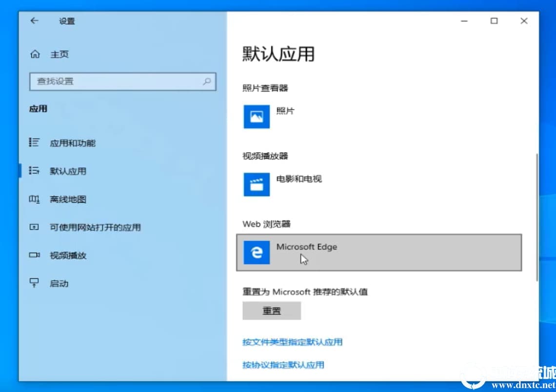
Task: Open 主页 settings home
Action: coord(60,54)
